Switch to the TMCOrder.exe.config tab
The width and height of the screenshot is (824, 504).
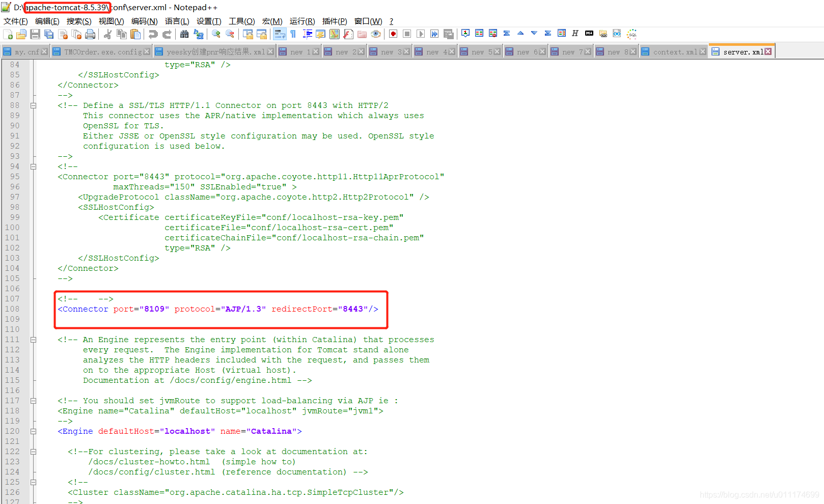103,52
